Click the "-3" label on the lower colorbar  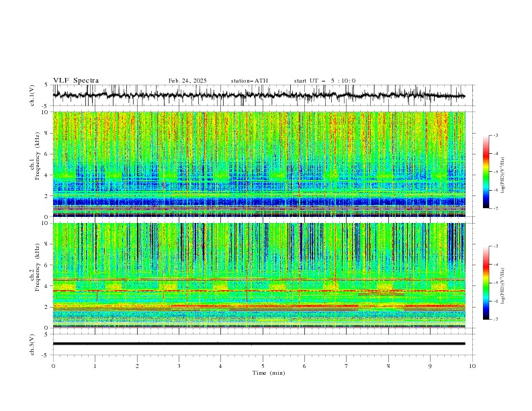click(496, 246)
